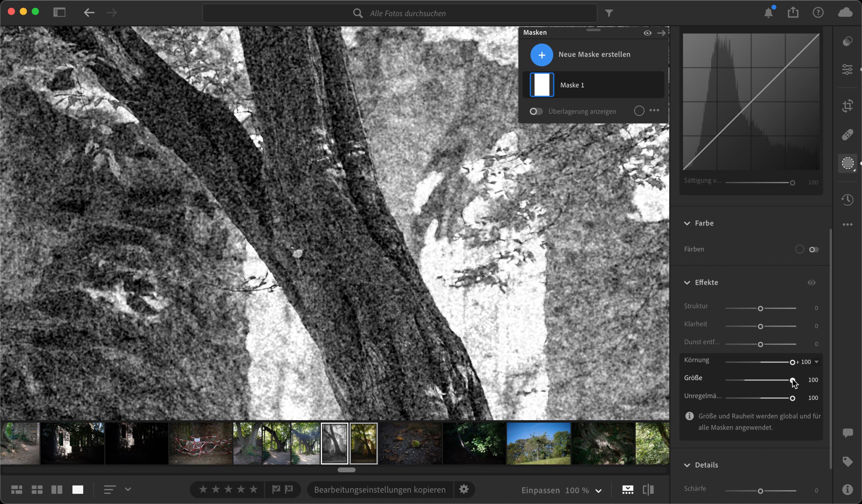
Task: Open the Versions history clock icon
Action: (x=847, y=200)
